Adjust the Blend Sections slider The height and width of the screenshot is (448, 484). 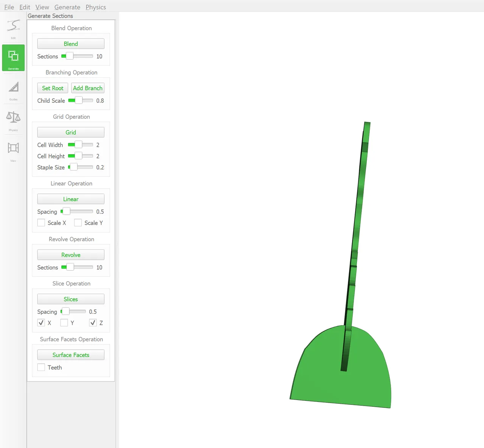point(77,56)
